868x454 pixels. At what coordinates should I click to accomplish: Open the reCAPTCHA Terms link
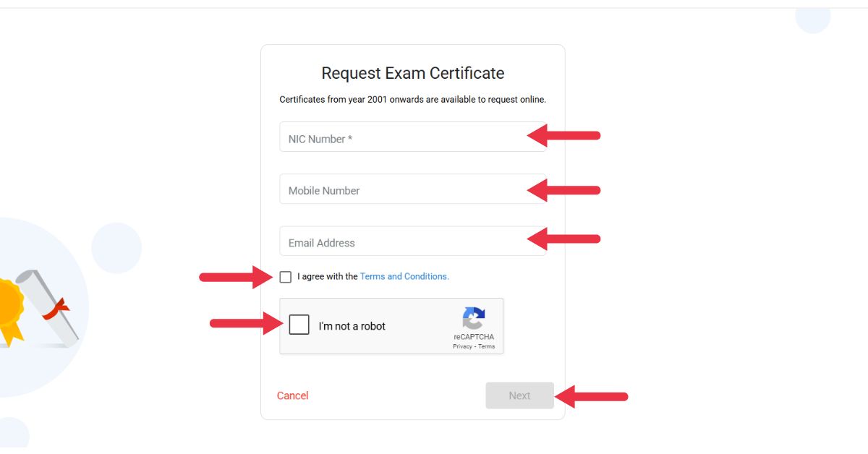tap(487, 346)
